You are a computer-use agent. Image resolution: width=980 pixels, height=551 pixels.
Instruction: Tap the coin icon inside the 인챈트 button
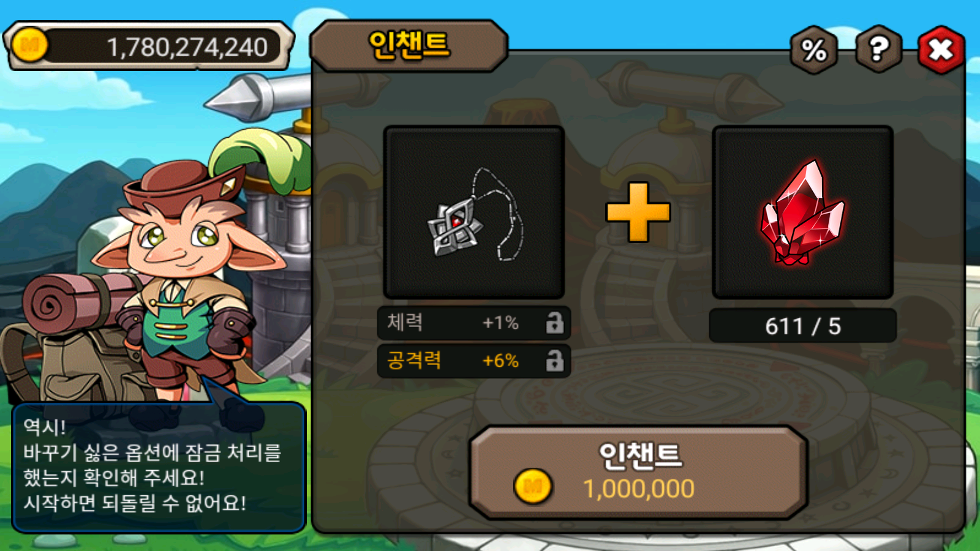533,487
